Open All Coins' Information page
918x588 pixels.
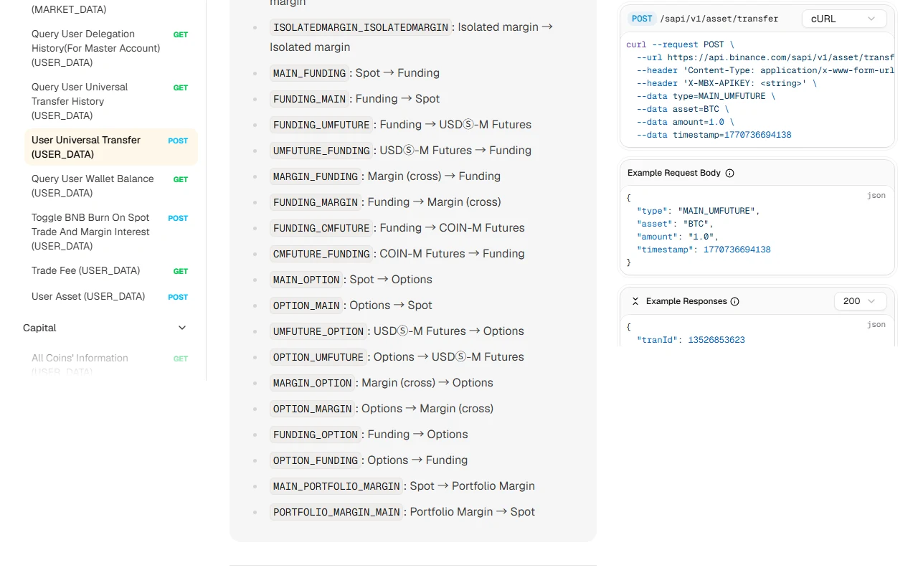(110, 364)
